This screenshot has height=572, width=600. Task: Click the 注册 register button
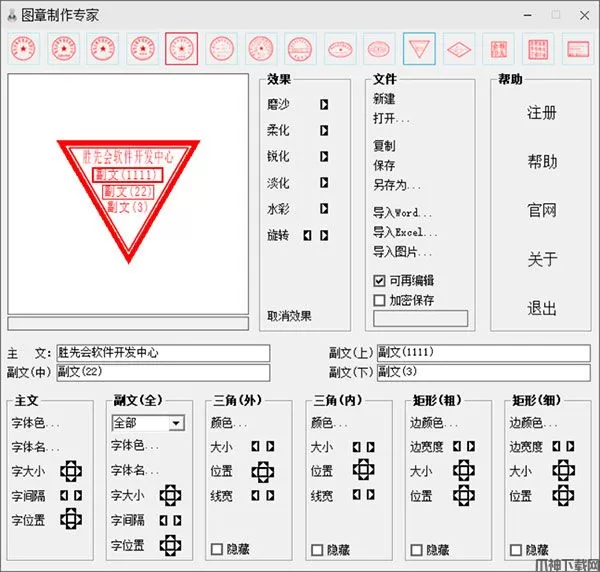541,113
